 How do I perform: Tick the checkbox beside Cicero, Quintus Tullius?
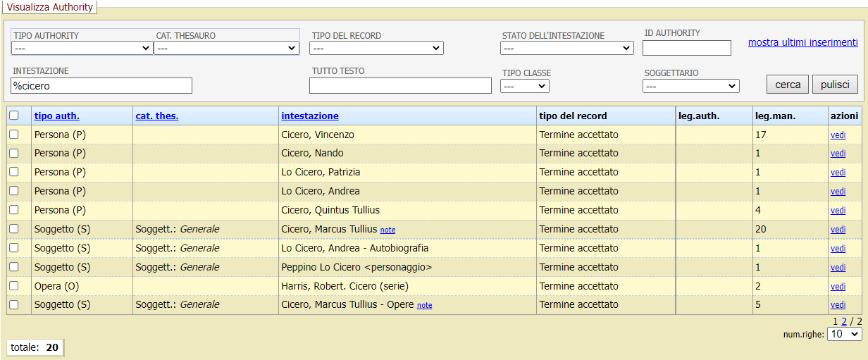point(13,210)
